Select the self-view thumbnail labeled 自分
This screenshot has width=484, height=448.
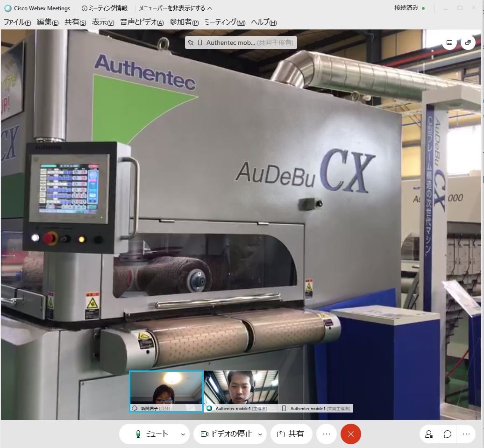tap(166, 388)
